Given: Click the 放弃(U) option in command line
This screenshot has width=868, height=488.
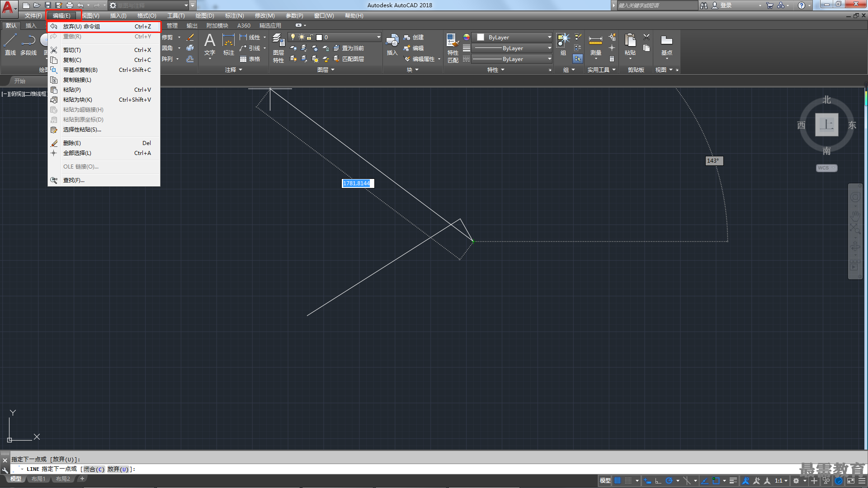Looking at the screenshot, I should coord(118,469).
